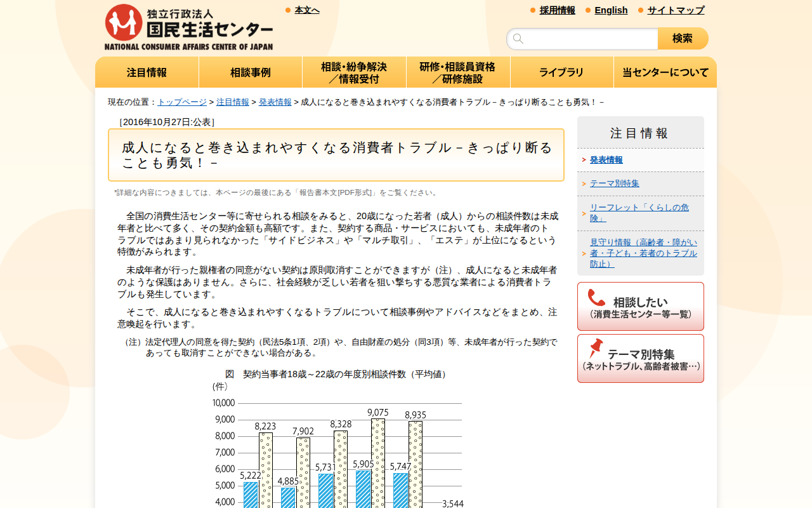Open the 相談事例 navigation tab

pos(250,72)
